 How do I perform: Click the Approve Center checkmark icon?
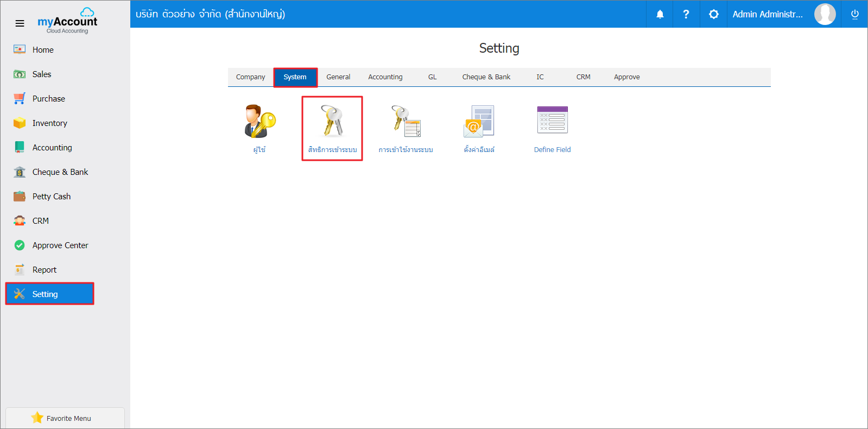click(20, 245)
